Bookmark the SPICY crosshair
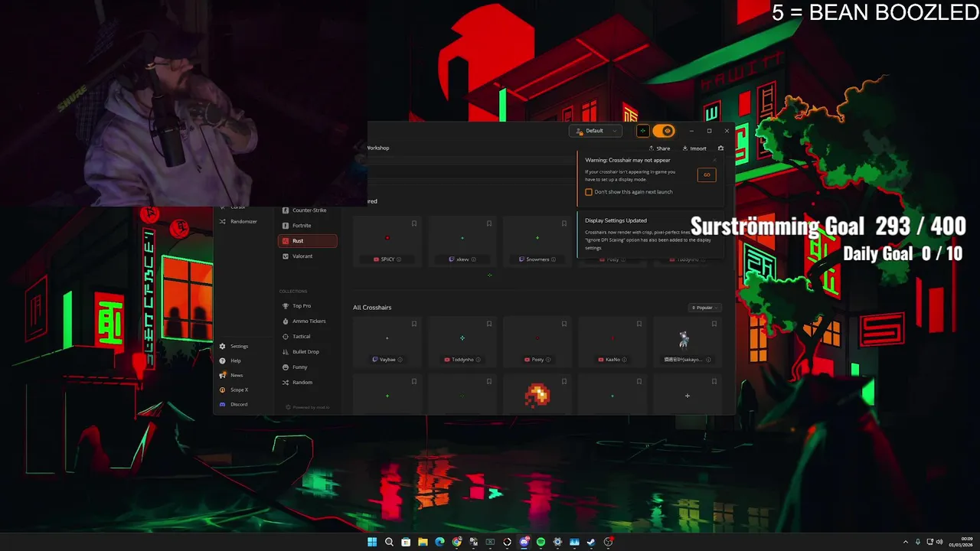Screen dimensions: 980x551 pos(414,223)
